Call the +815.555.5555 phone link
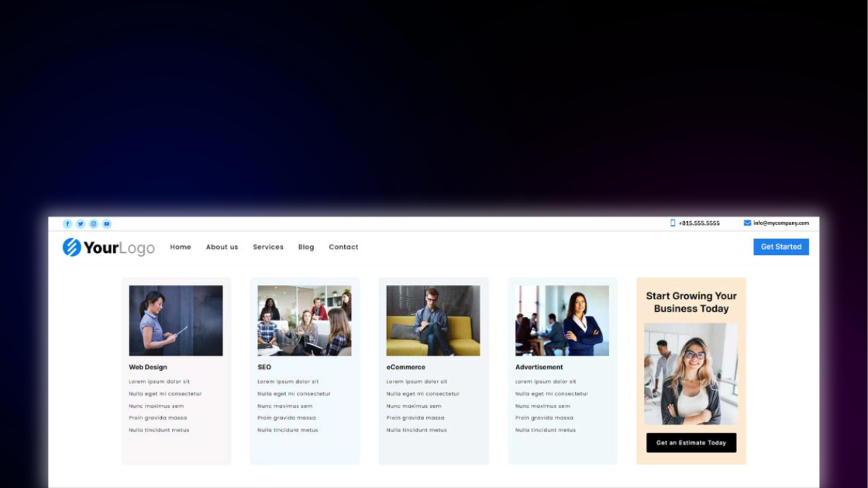868x488 pixels. coord(699,223)
